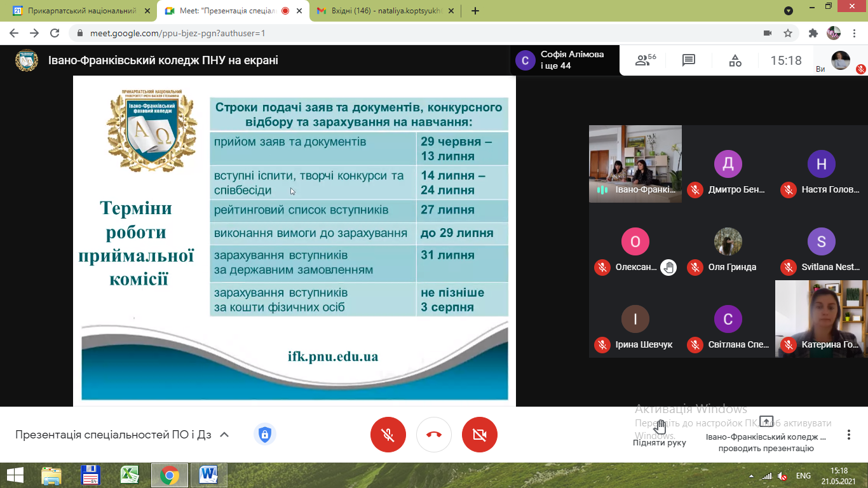Open Excel from the Windows taskbar

click(x=130, y=475)
